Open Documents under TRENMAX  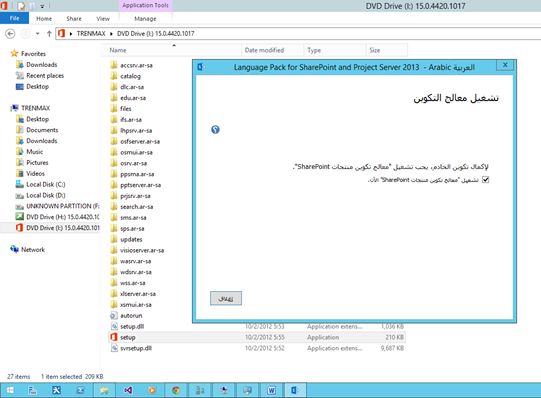pos(42,130)
